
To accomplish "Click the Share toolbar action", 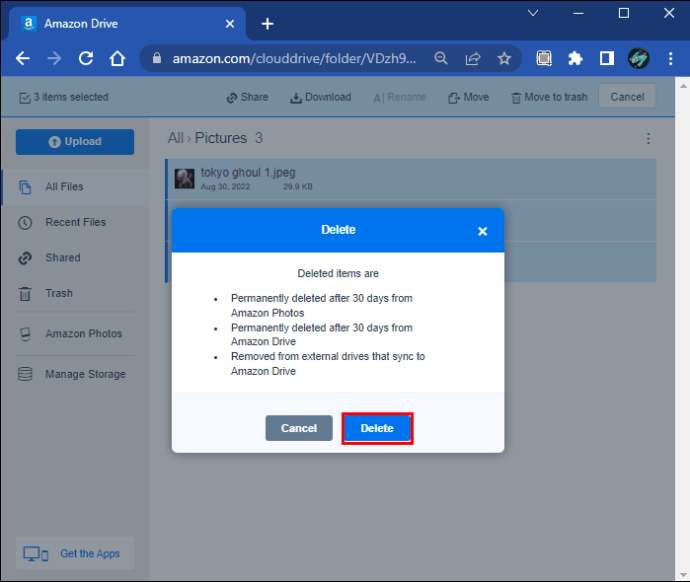I will click(247, 97).
